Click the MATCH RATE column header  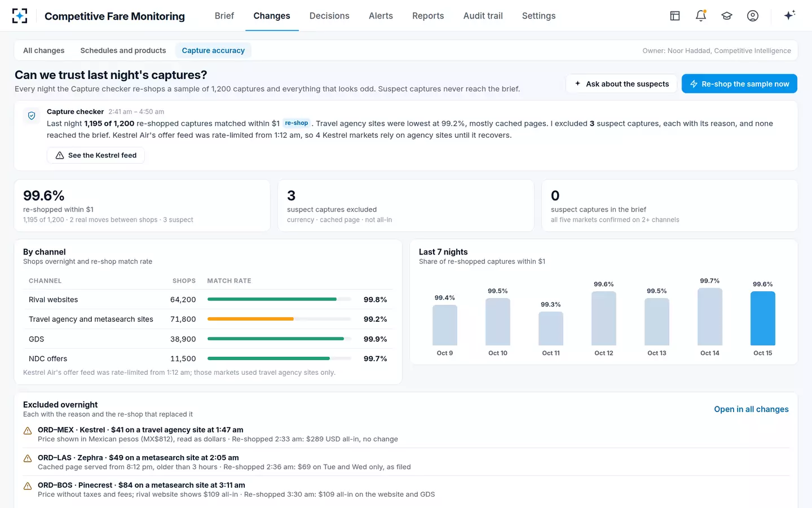229,281
